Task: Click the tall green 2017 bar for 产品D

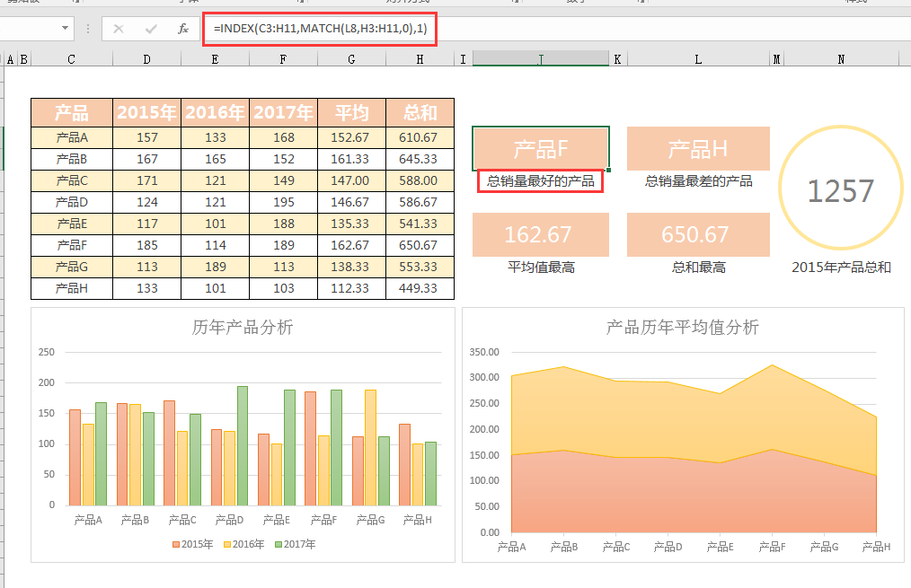Action: coord(243,446)
